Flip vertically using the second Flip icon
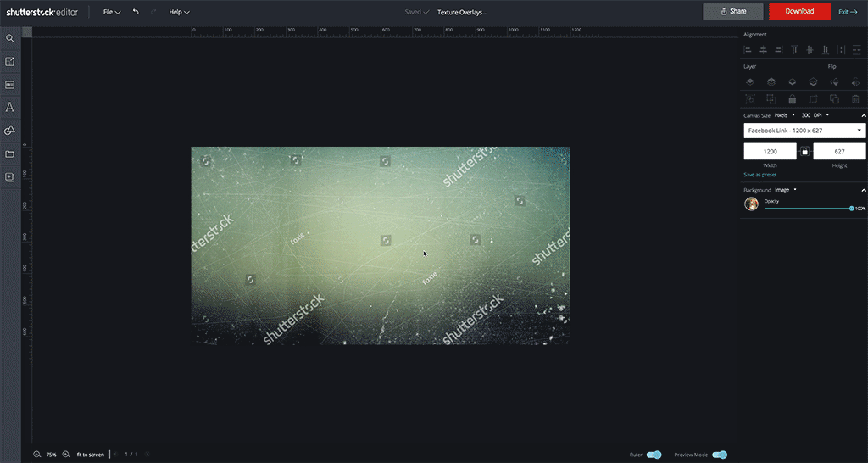The image size is (868, 463). (855, 82)
